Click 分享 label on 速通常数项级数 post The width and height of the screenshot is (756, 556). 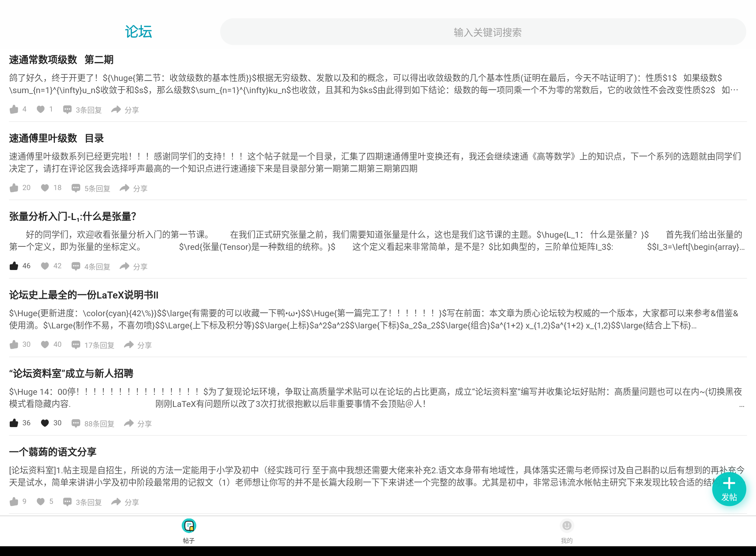[x=132, y=110]
